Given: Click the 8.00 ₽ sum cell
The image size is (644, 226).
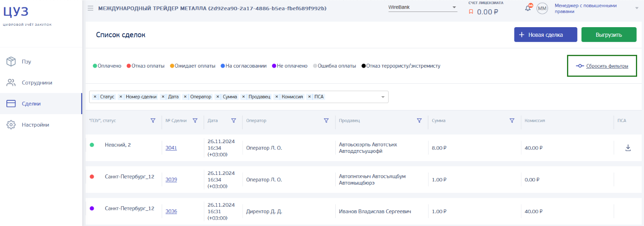Looking at the screenshot, I should point(439,148).
